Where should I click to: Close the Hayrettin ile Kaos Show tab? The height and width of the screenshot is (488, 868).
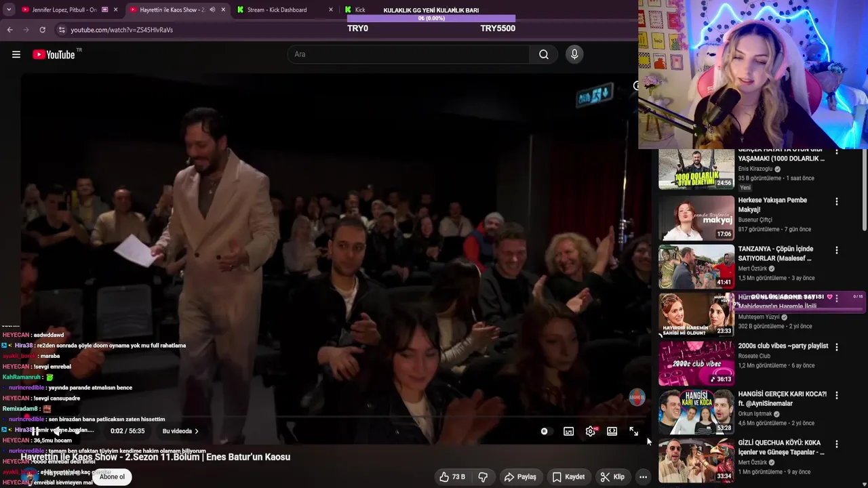223,9
